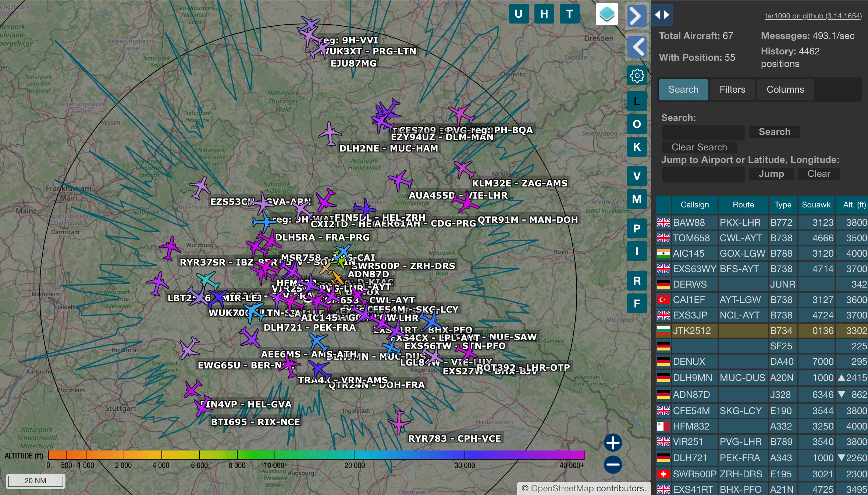Viewport: 868px width, 495px height.
Task: Sort table by Type column
Action: tap(783, 205)
